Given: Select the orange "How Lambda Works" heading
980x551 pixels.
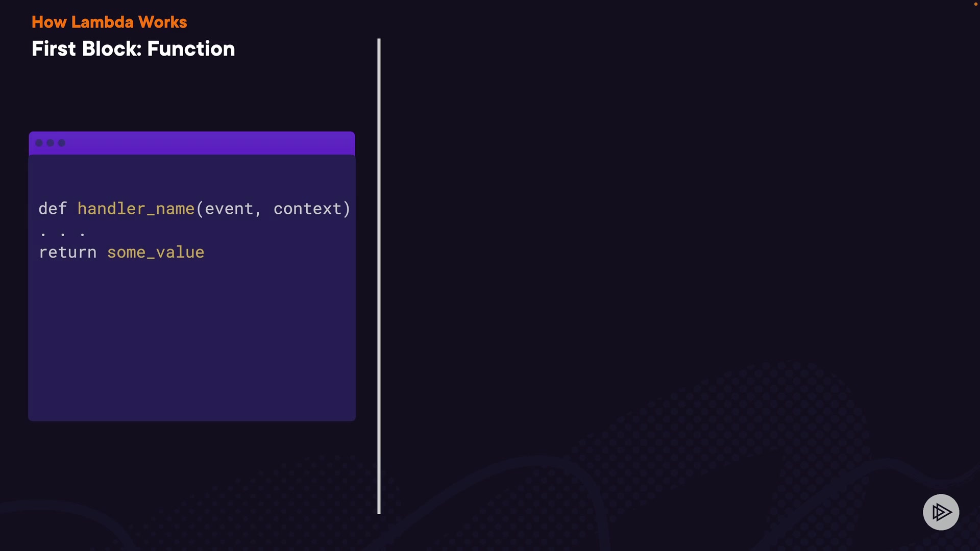Looking at the screenshot, I should tap(109, 22).
